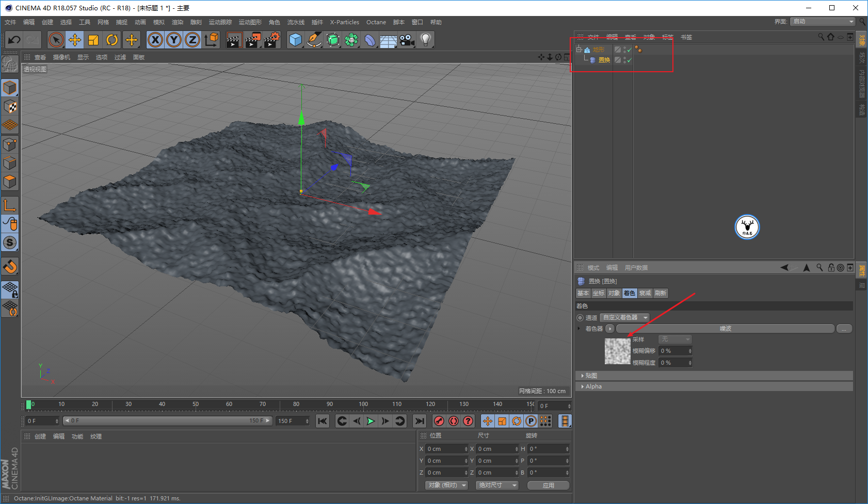
Task: Render the active view
Action: (x=234, y=40)
